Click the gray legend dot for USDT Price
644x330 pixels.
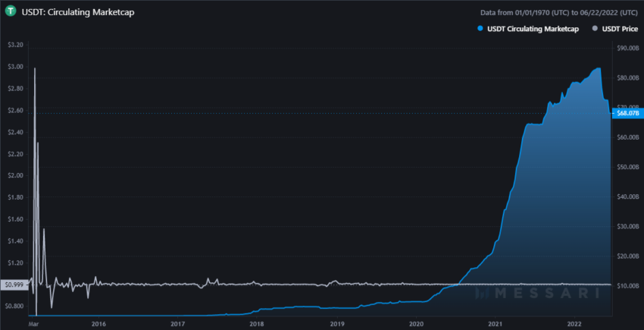click(x=593, y=29)
